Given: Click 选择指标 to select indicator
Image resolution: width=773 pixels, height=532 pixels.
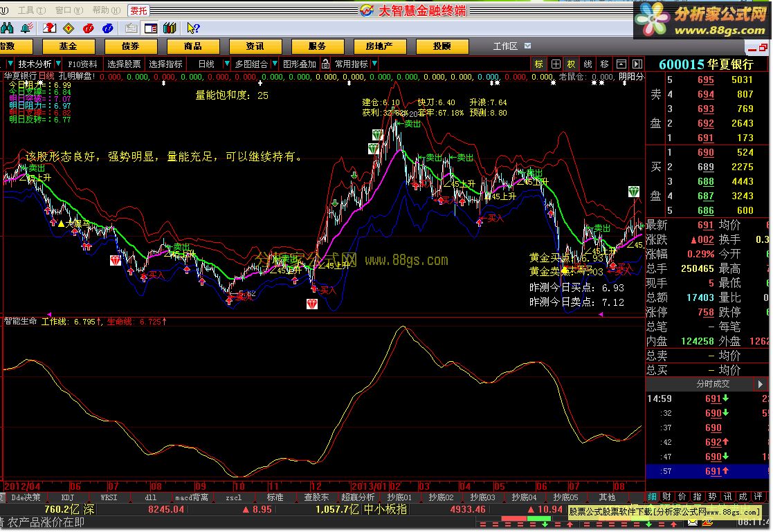Looking at the screenshot, I should click(165, 64).
